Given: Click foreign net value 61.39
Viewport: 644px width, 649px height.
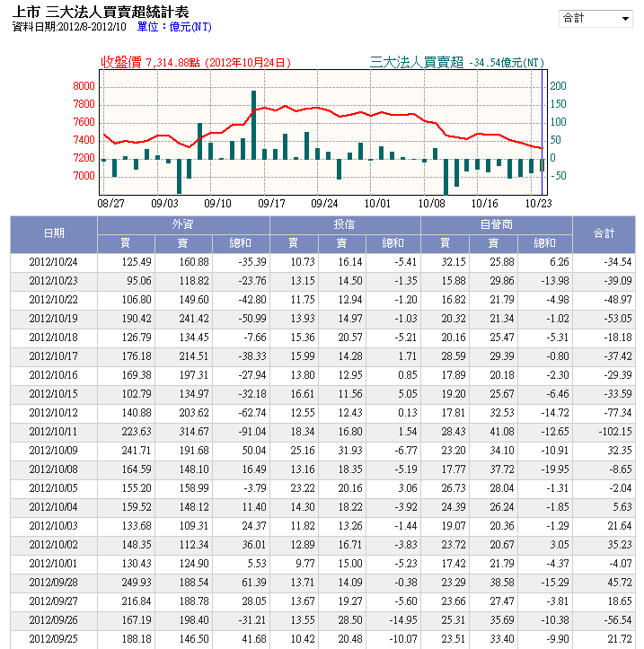Looking at the screenshot, I should click(254, 583).
